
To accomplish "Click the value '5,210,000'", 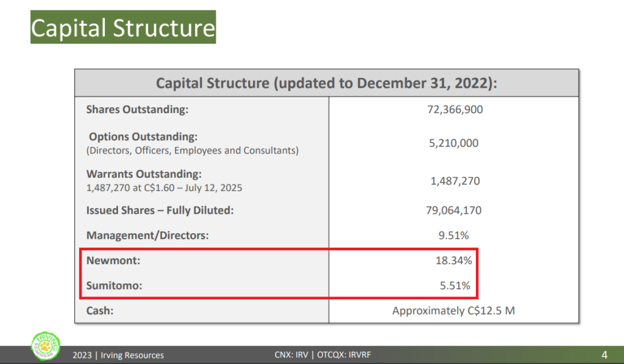I will (x=453, y=143).
